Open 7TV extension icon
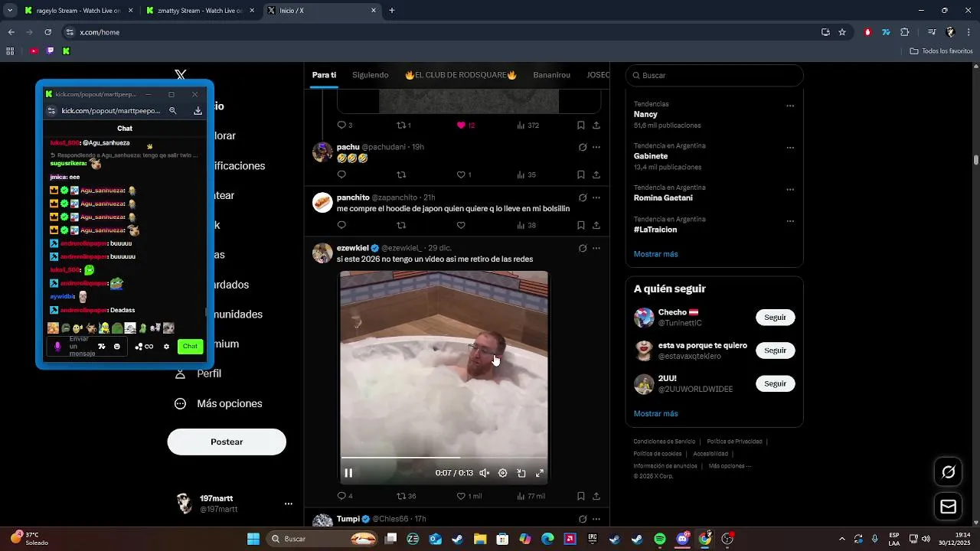 click(x=886, y=32)
